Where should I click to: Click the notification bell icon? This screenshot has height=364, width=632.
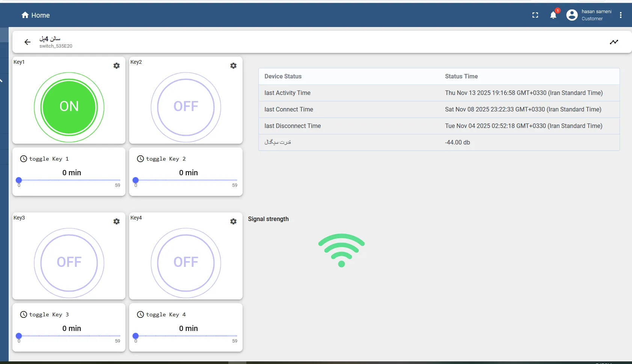coord(553,15)
